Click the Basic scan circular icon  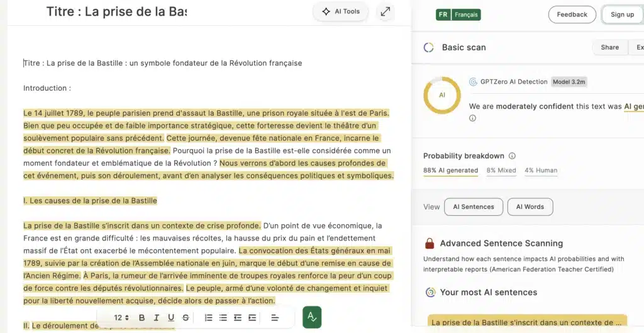coord(428,47)
